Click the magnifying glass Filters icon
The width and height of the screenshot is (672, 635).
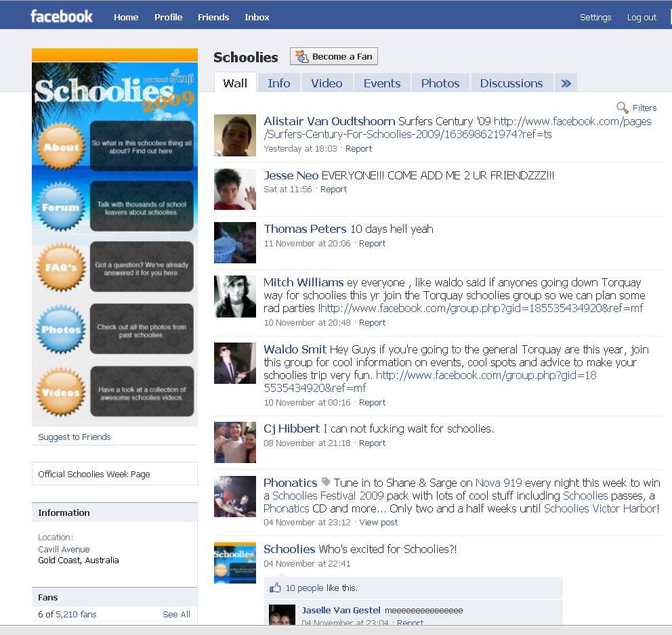(622, 108)
